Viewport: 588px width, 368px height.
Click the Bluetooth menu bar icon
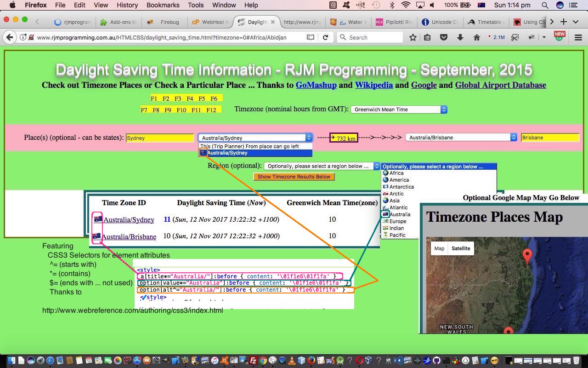(392, 5)
